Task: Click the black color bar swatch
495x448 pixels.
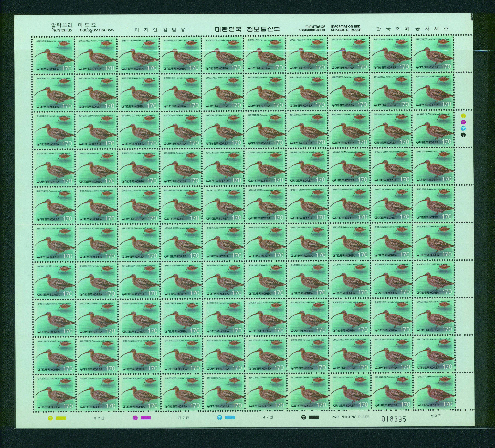Action: [314, 417]
